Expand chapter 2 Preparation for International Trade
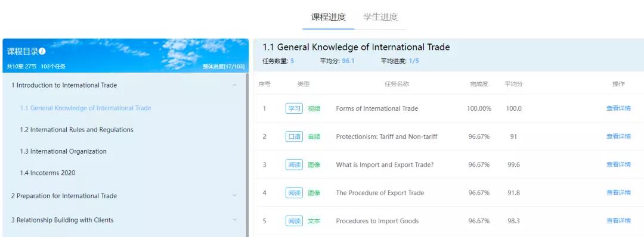644x237 pixels. pos(234,195)
